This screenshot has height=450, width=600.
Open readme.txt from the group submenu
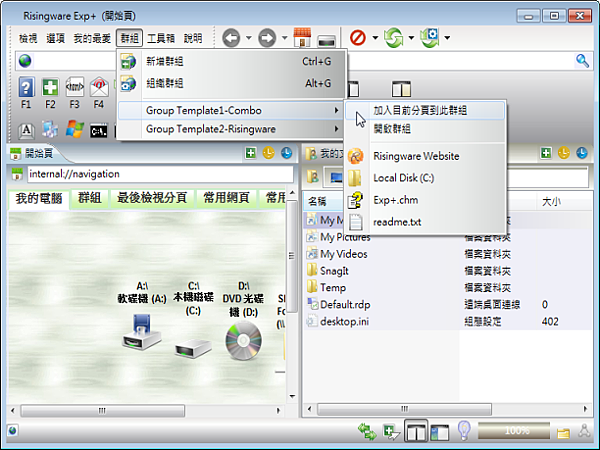425,222
